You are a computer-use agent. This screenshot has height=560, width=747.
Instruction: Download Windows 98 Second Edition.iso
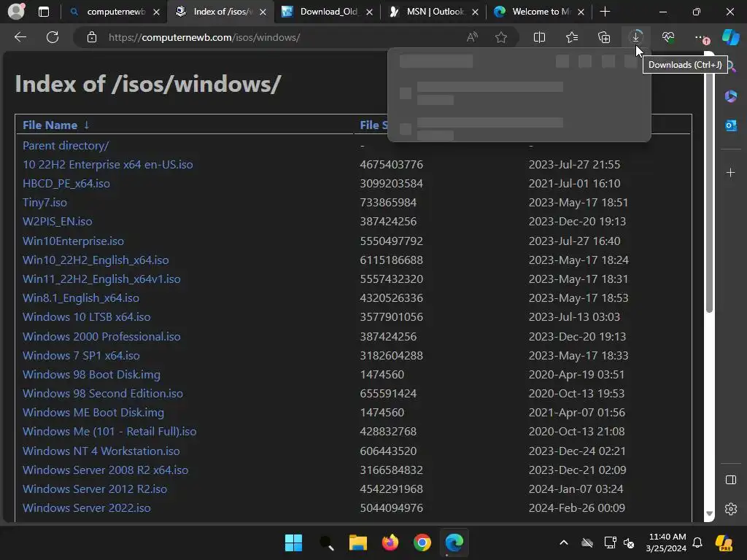pos(103,393)
